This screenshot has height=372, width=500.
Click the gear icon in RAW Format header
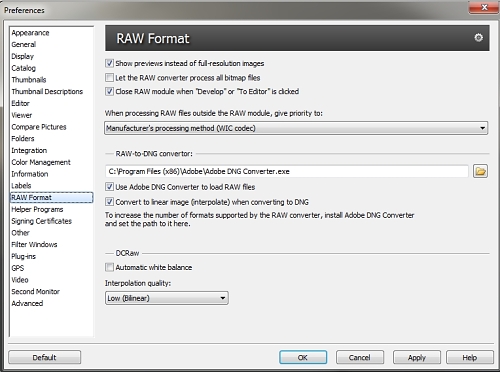[478, 38]
